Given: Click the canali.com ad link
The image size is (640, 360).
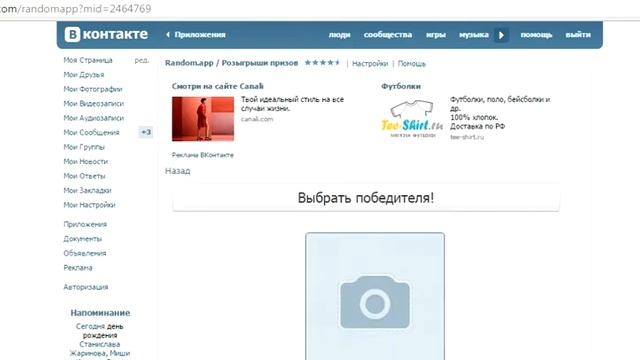Looking at the screenshot, I should point(257,119).
